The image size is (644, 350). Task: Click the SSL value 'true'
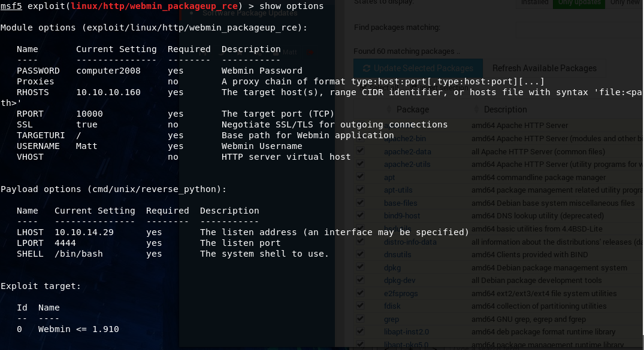87,124
